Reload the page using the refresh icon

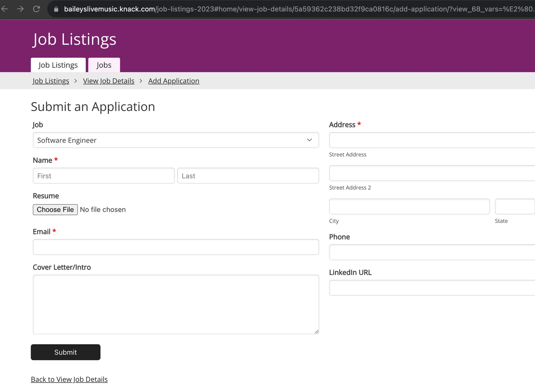36,9
